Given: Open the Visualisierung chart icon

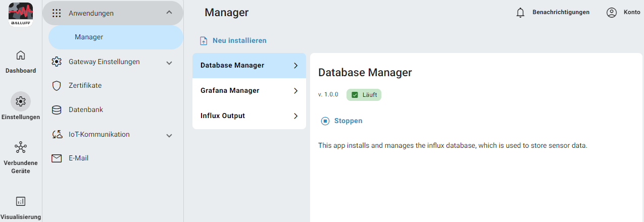Looking at the screenshot, I should coord(21,201).
